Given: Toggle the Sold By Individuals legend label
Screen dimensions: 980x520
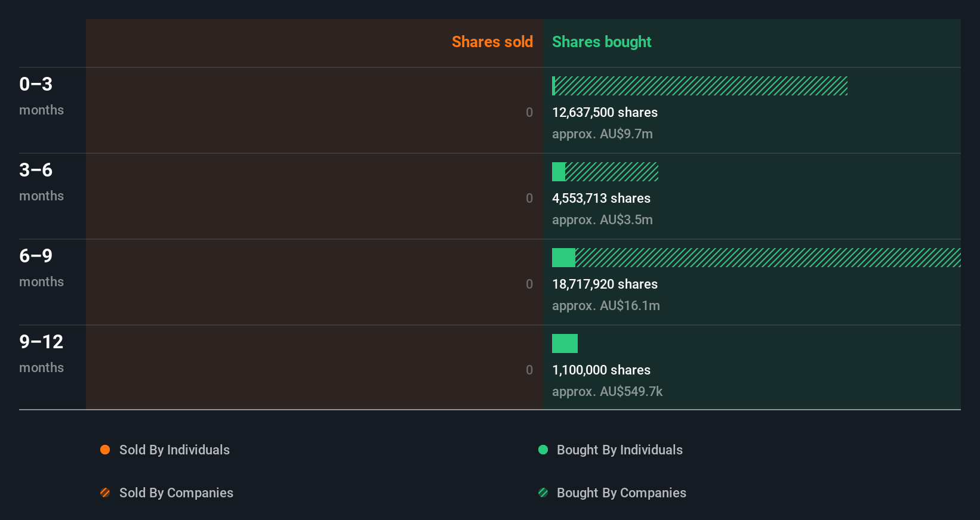Looking at the screenshot, I should (x=174, y=450).
